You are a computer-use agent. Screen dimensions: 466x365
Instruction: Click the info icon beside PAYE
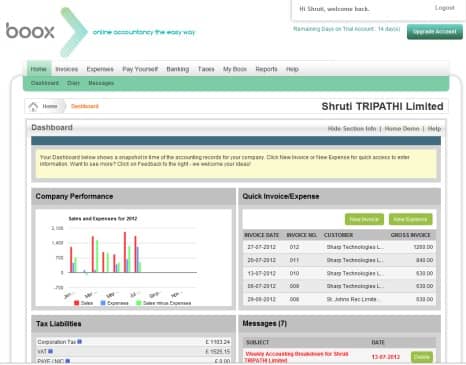tap(68, 361)
